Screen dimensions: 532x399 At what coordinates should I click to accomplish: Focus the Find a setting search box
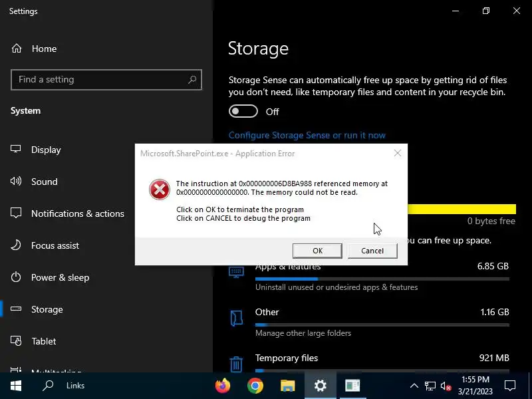(x=106, y=80)
